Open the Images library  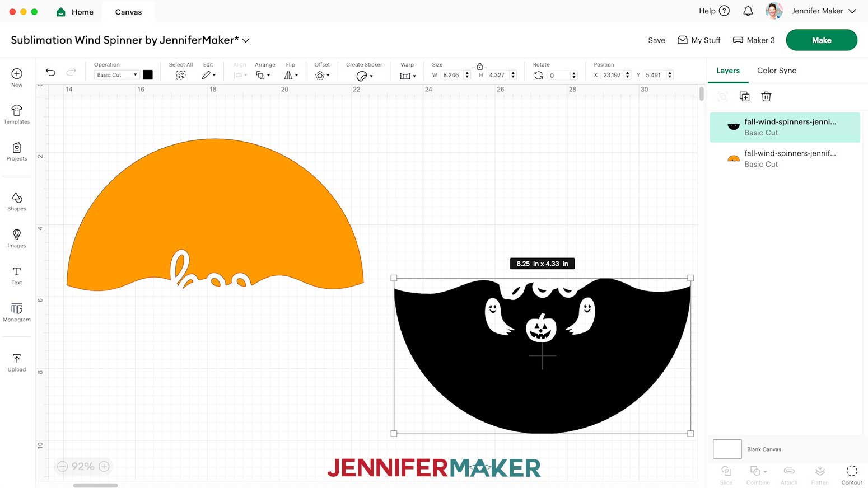click(x=17, y=238)
